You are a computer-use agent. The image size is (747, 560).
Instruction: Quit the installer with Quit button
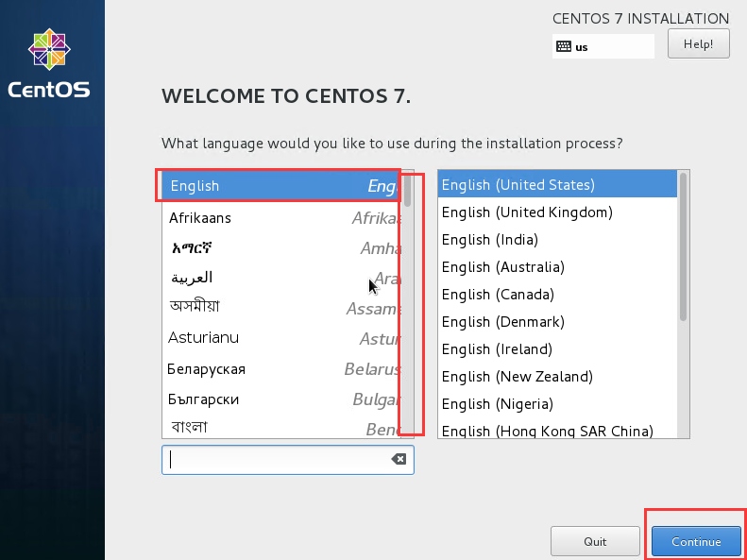[595, 541]
